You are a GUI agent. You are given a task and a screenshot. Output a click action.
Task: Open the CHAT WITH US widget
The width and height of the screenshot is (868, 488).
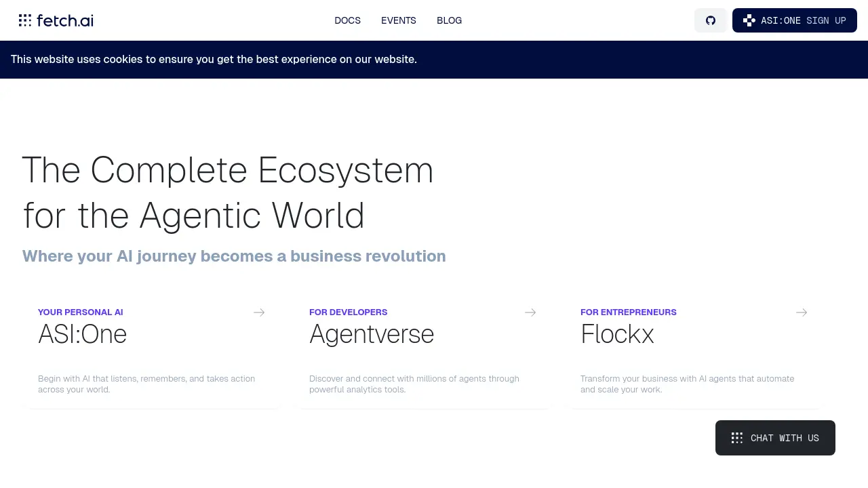(775, 438)
